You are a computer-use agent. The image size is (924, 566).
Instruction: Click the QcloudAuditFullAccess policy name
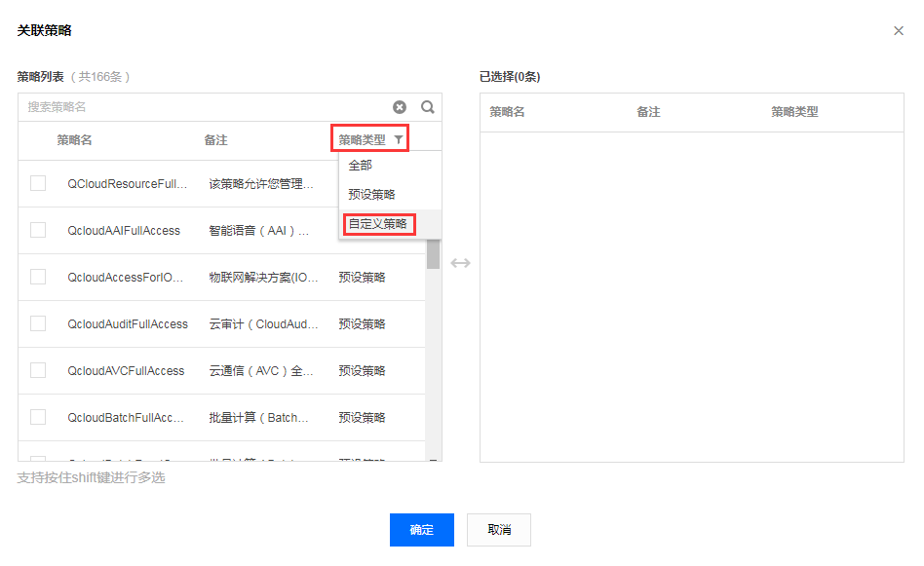point(128,324)
